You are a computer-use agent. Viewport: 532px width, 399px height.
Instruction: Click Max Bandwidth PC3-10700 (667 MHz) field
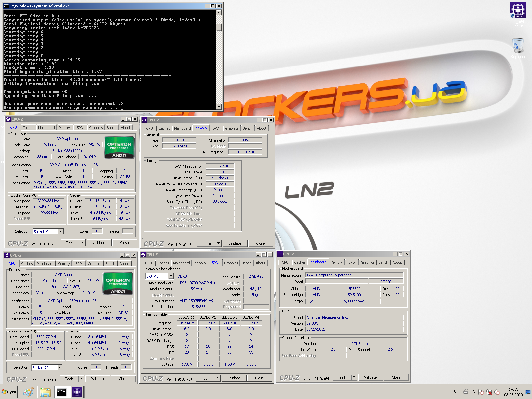(198, 283)
